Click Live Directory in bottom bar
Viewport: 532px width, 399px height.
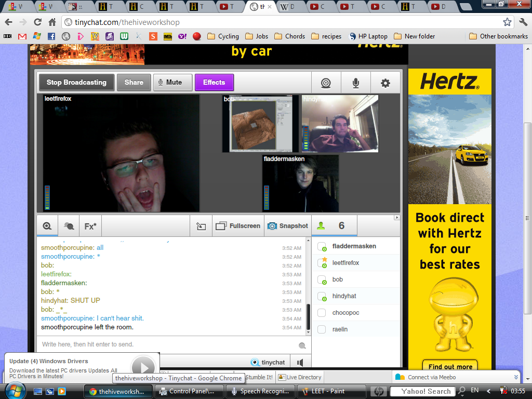coord(300,377)
